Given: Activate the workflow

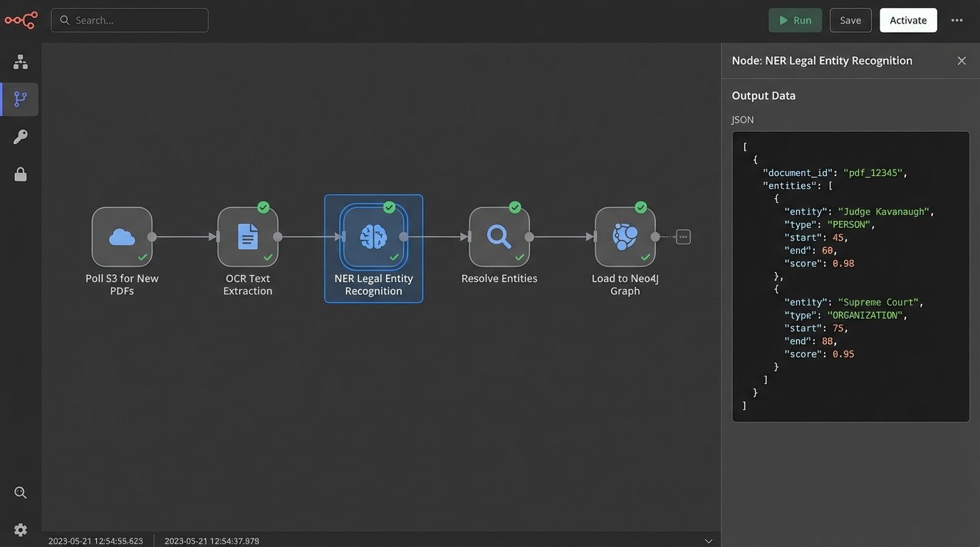Looking at the screenshot, I should [x=908, y=20].
